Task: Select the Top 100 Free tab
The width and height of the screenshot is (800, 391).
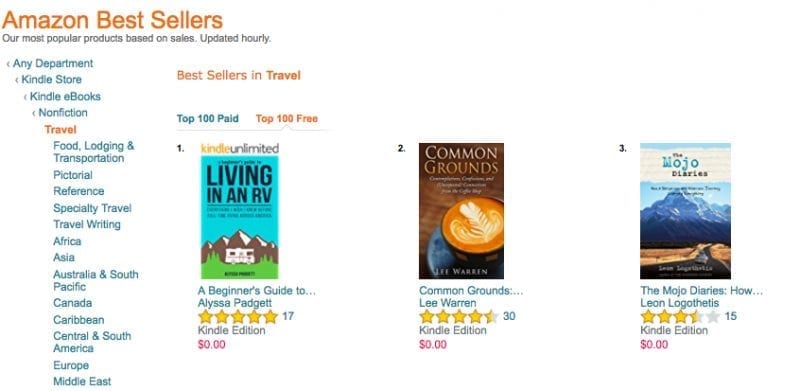Action: tap(287, 118)
